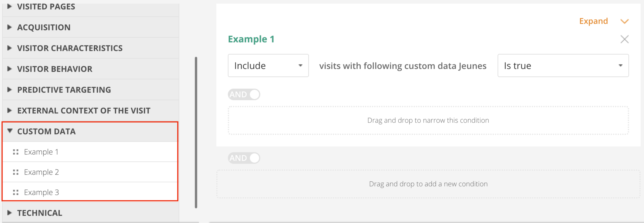Click the orange chevron next to Expand
This screenshot has width=644, height=223.
tap(624, 22)
